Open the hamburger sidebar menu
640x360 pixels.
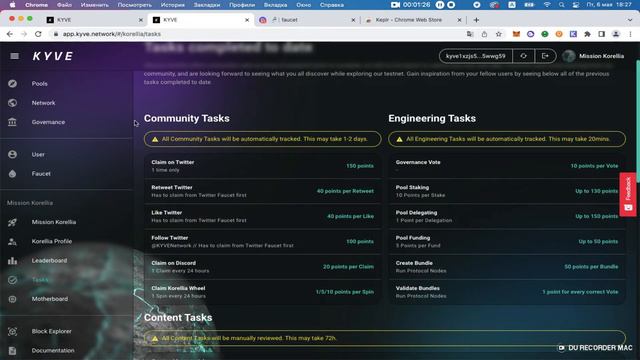[14, 56]
